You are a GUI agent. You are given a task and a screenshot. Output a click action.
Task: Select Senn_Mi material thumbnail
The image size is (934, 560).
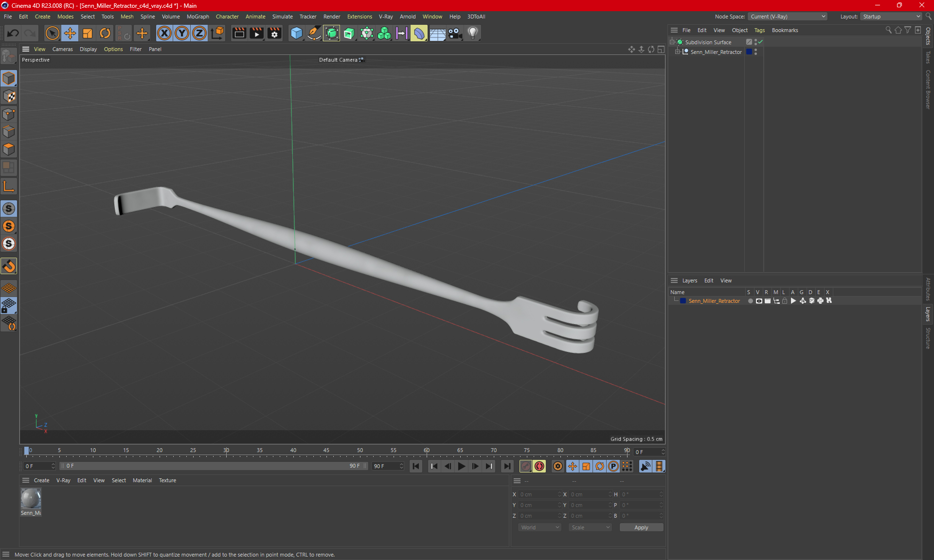click(31, 499)
